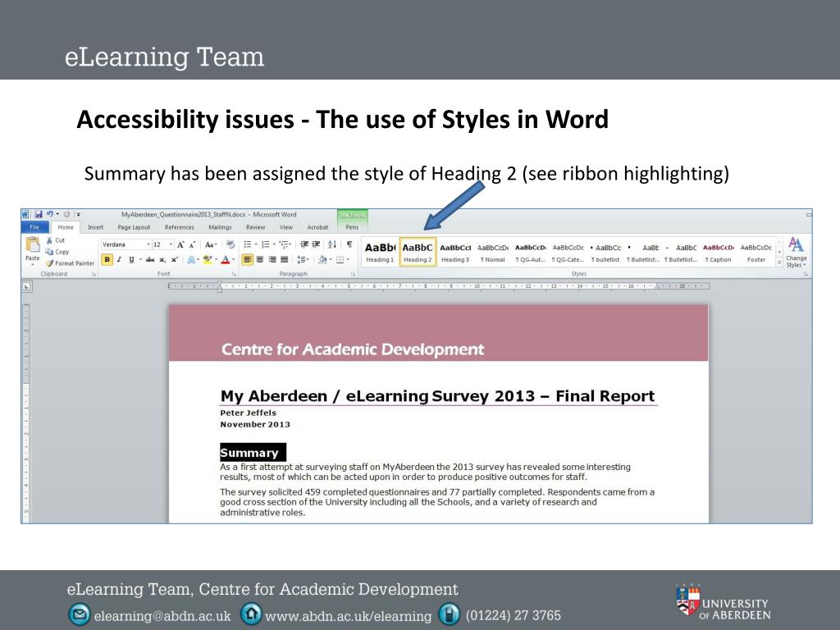This screenshot has width=840, height=630.
Task: Open the Paragraph dialog launcher
Action: [353, 274]
